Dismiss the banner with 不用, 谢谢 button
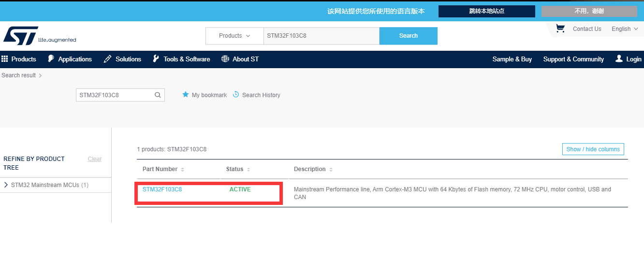This screenshot has height=275, width=644. click(x=589, y=11)
